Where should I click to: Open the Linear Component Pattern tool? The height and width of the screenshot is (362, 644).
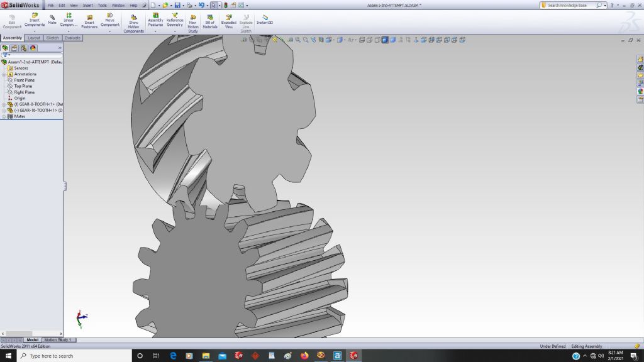[69, 19]
